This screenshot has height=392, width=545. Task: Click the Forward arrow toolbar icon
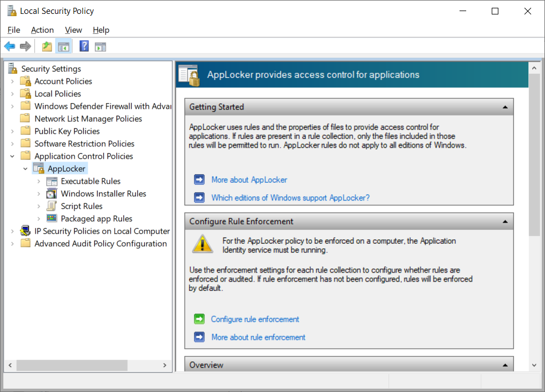pyautogui.click(x=26, y=46)
